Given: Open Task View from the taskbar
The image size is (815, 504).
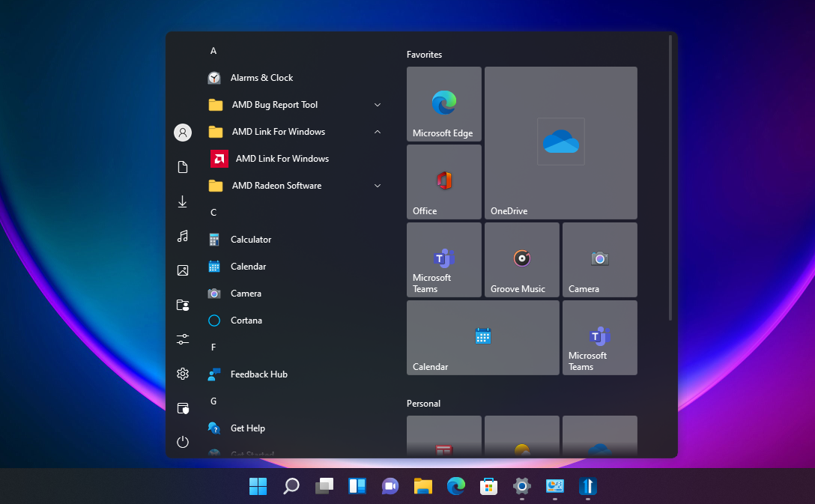Looking at the screenshot, I should click(x=324, y=486).
